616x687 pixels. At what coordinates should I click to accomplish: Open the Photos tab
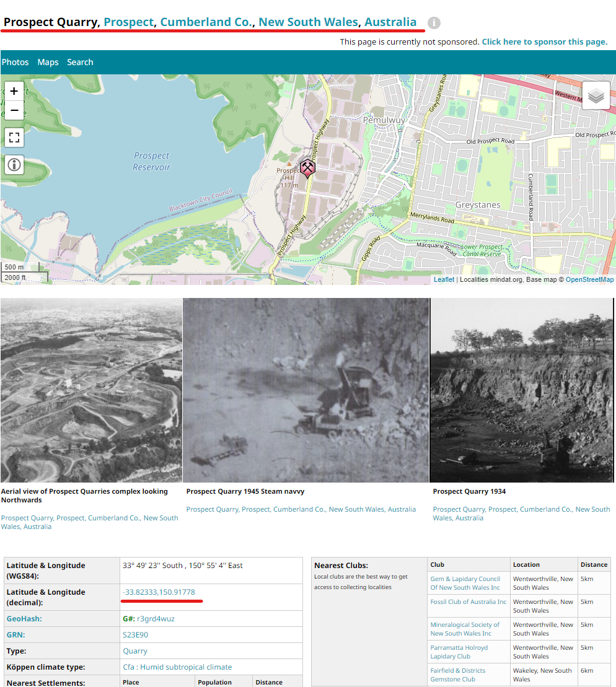[15, 62]
